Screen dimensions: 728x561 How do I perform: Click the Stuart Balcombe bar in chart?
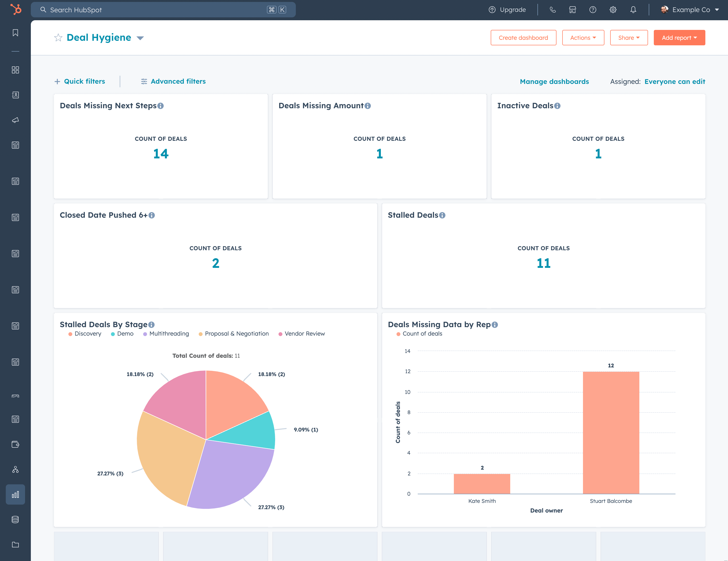point(611,432)
